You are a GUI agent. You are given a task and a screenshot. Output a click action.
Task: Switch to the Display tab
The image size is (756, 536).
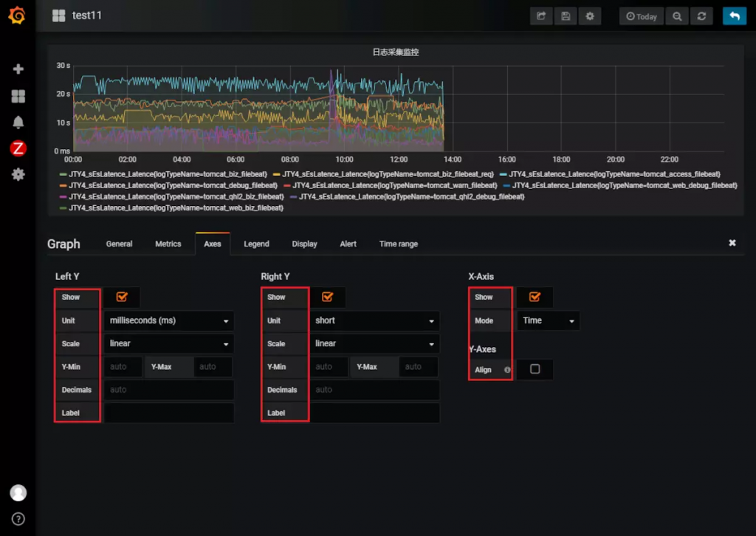pyautogui.click(x=305, y=244)
